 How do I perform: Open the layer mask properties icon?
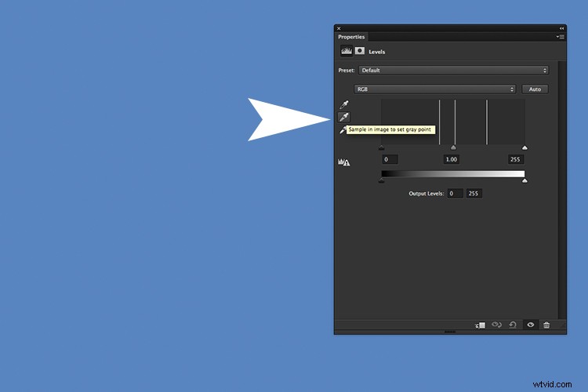coord(360,51)
